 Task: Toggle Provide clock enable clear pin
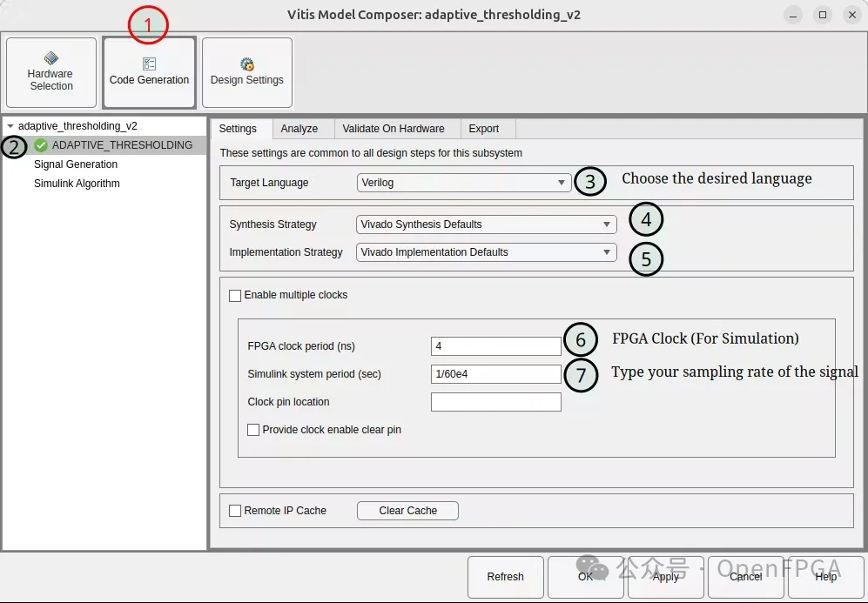click(253, 430)
